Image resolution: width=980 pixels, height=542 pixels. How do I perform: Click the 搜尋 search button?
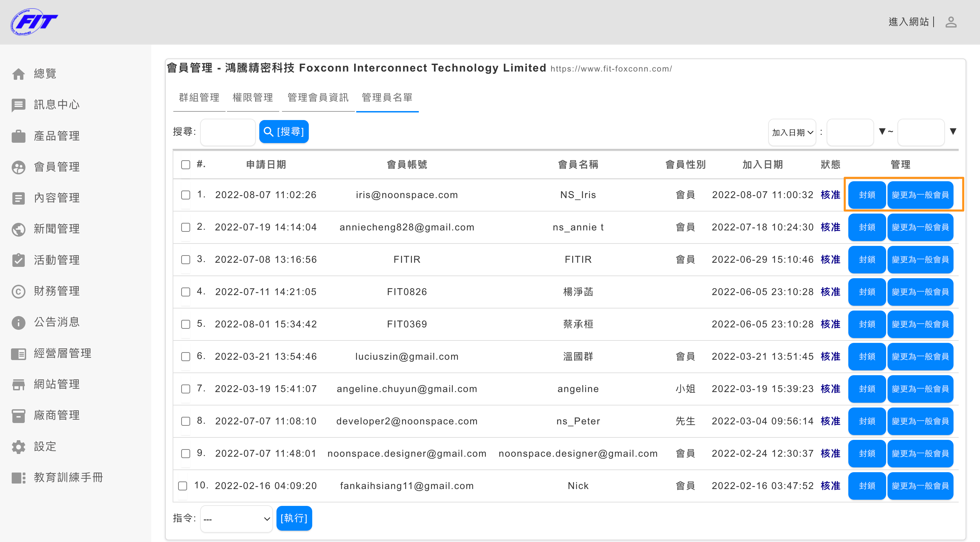284,132
